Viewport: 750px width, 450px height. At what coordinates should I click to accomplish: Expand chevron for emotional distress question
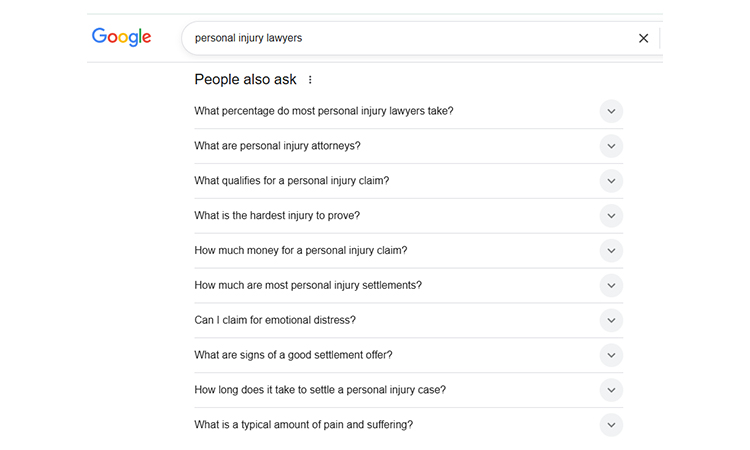611,321
